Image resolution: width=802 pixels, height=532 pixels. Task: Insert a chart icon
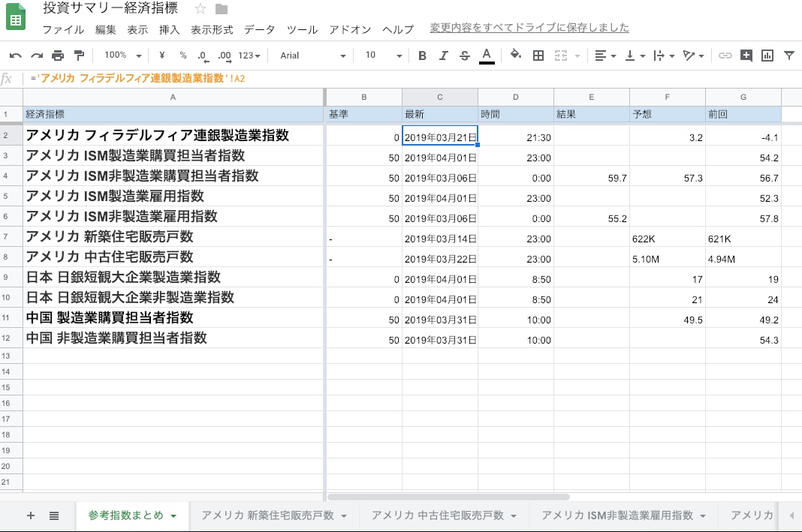pos(767,56)
